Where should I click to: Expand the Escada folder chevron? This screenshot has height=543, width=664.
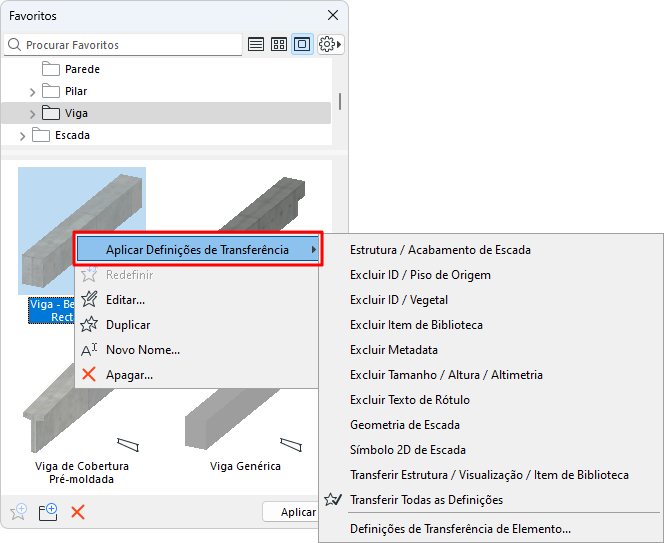click(22, 136)
